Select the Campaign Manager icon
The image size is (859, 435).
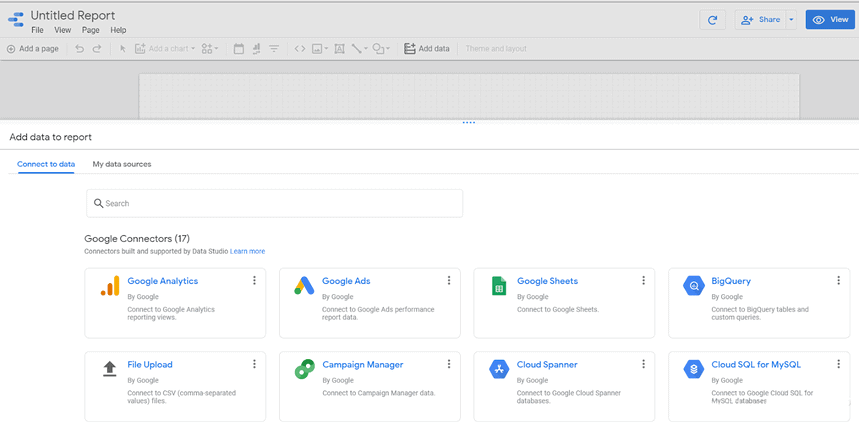pos(304,370)
